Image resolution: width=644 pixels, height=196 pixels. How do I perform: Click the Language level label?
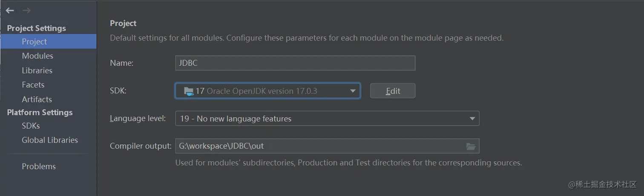(x=138, y=119)
